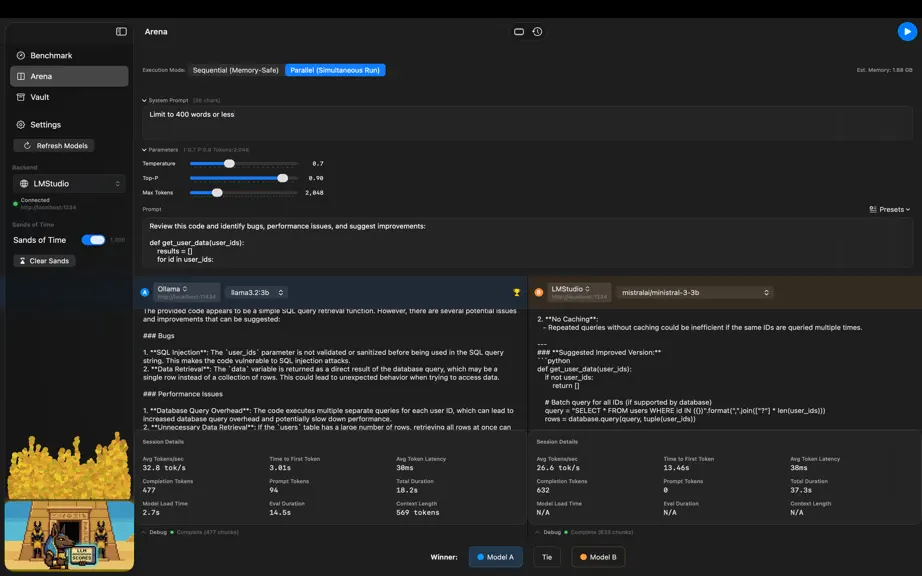Select Parallel (Simultaneous Run) execution mode
This screenshot has height=576, width=922.
[x=335, y=70]
